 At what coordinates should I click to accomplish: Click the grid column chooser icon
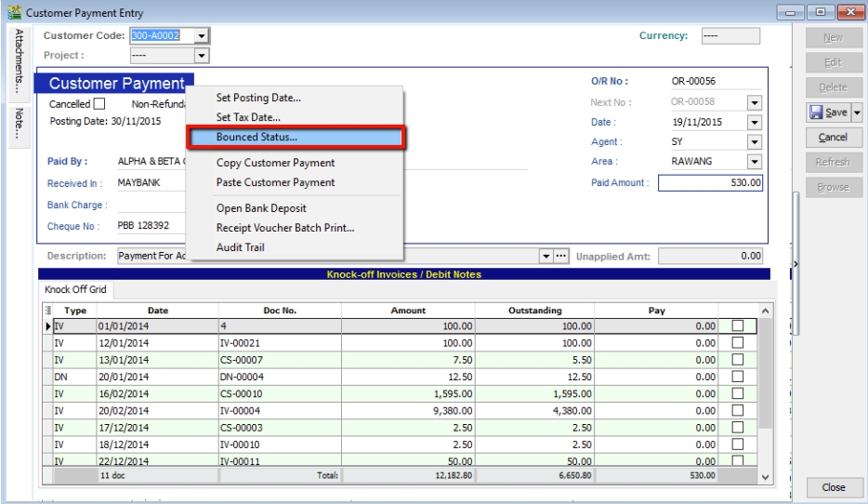coord(48,310)
